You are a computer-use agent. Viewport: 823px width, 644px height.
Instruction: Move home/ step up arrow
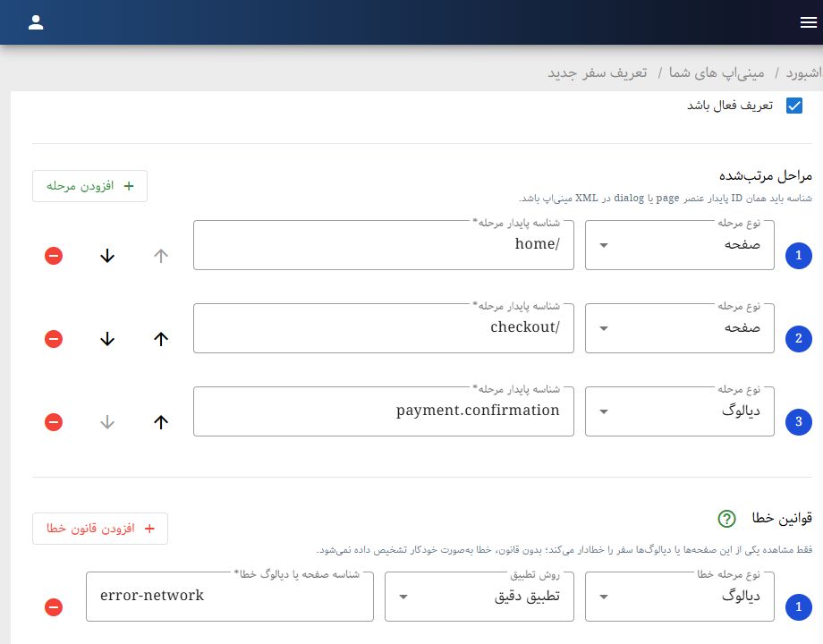161,256
